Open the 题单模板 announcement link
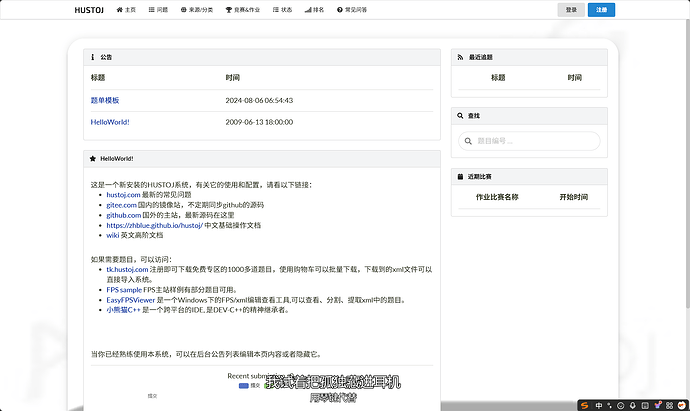 105,100
